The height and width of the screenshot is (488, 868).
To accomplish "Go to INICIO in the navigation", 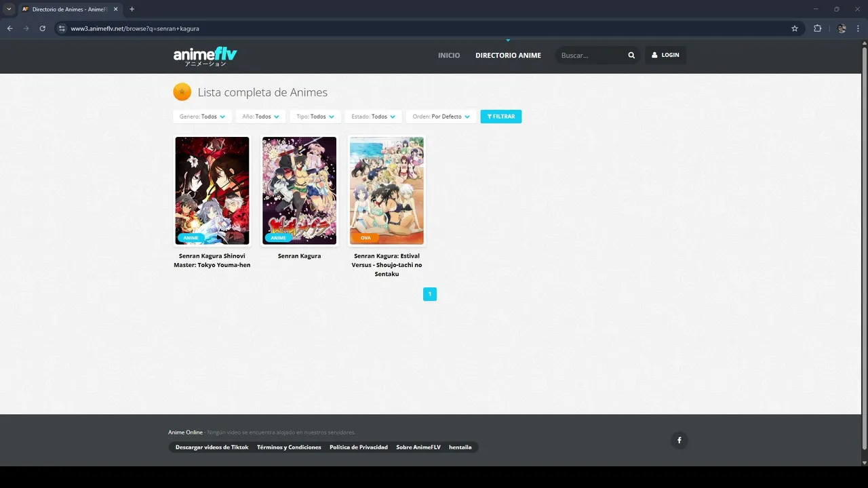I will click(x=449, y=56).
